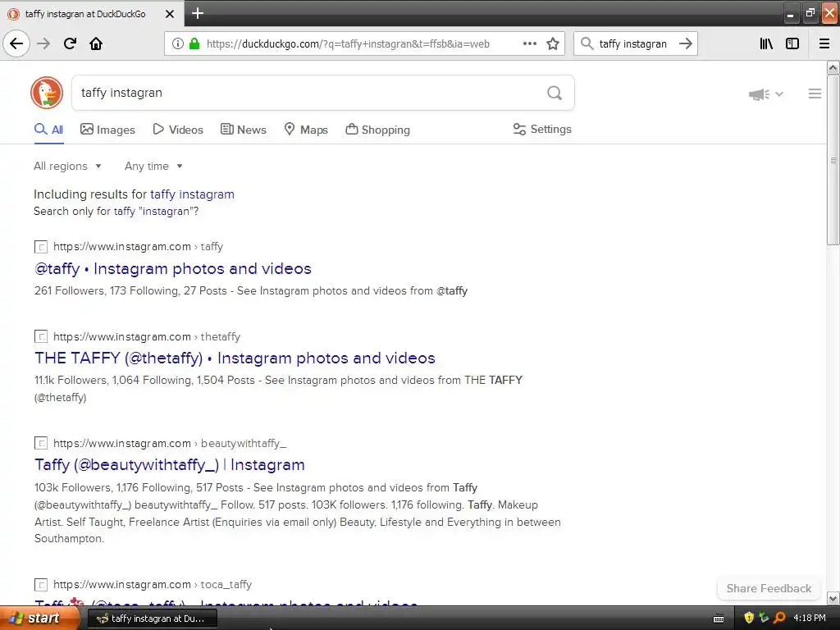The height and width of the screenshot is (630, 840).
Task: Open 'THE TAFFY (@thetaffy)' result
Action: (235, 358)
